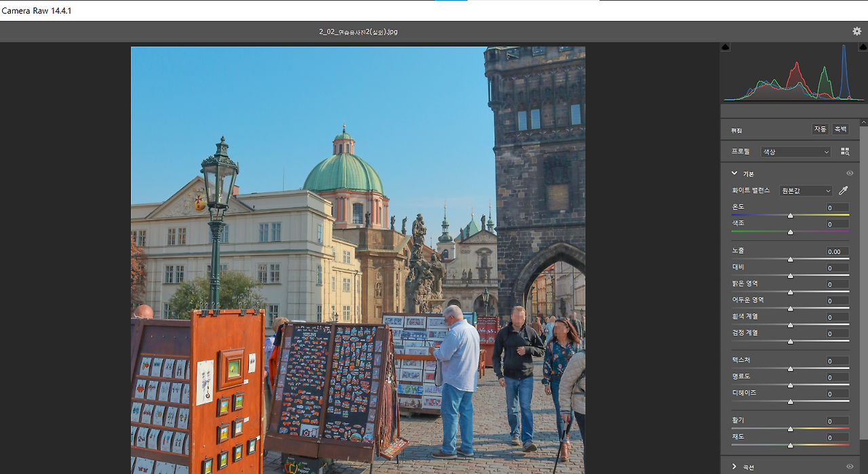
Task: Click the histogram graph
Action: click(x=793, y=73)
